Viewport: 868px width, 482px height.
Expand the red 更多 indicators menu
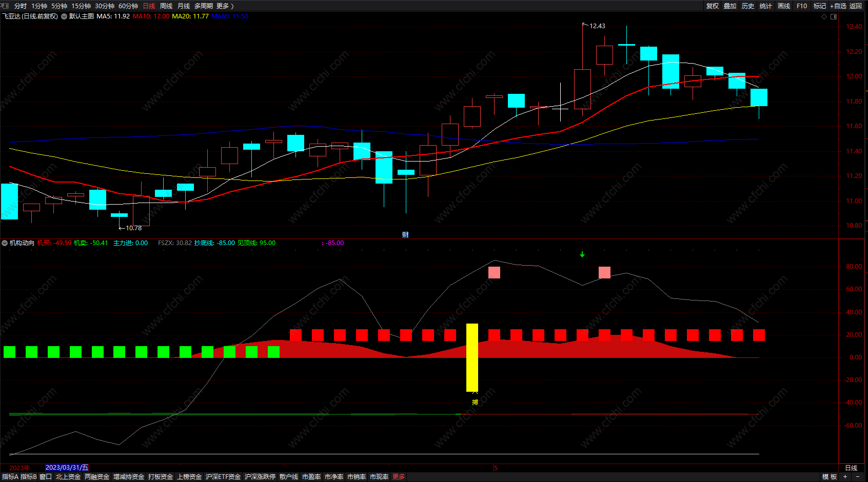399,477
